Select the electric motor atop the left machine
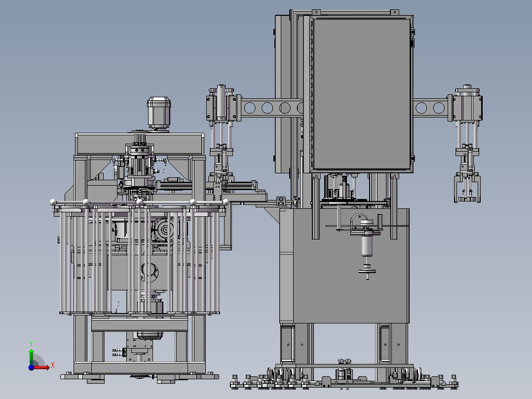The image size is (532, 399). click(x=159, y=113)
